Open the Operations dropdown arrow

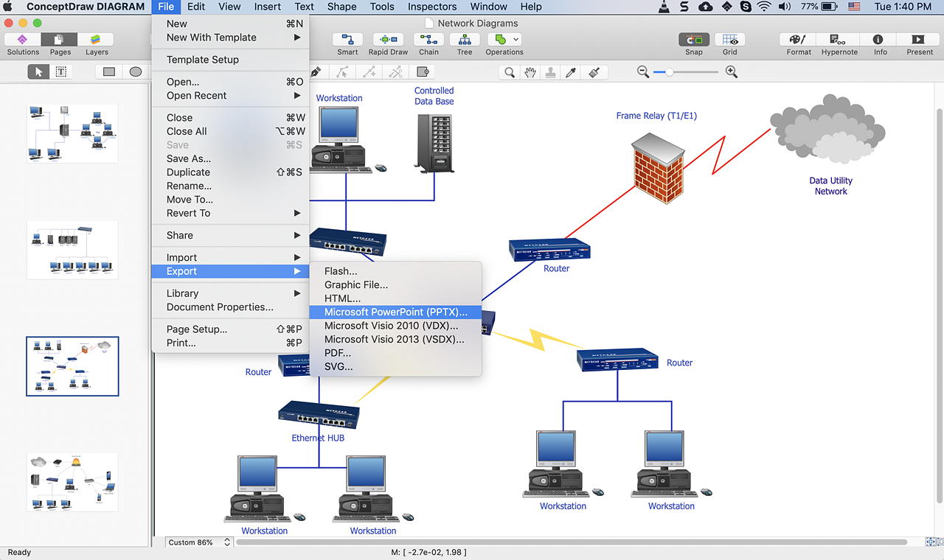(x=516, y=40)
